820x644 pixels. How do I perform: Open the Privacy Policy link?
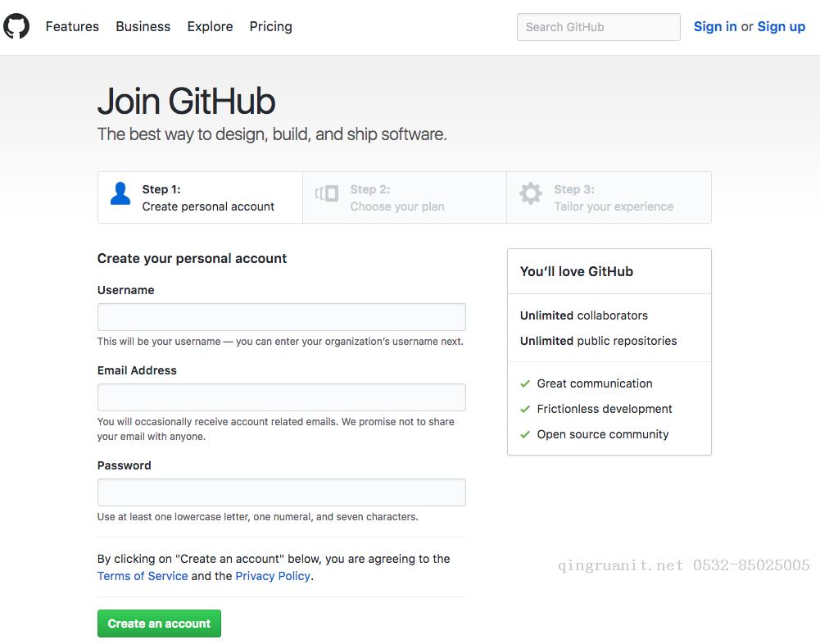(273, 576)
